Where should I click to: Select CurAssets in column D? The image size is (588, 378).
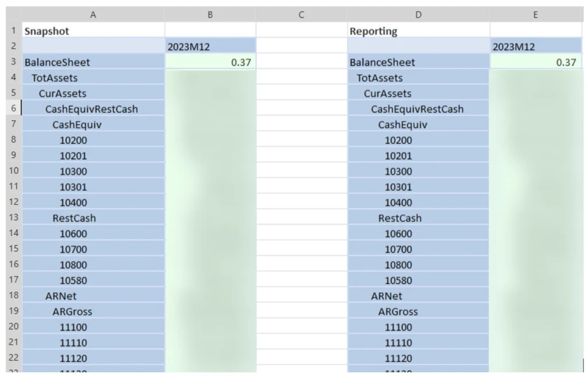point(388,93)
